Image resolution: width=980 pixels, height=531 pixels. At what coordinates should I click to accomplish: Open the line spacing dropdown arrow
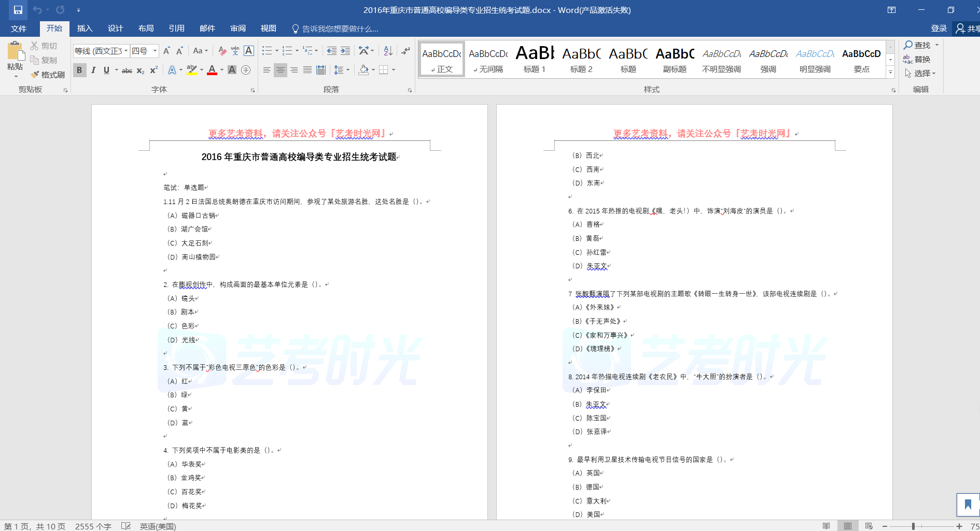(348, 70)
